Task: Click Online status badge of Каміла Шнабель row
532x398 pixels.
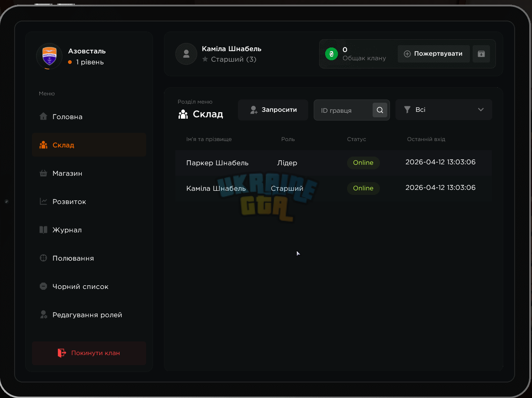Action: coord(363,188)
